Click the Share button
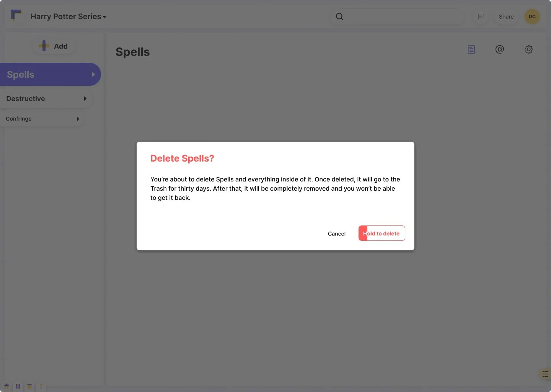Viewport: 551px width, 392px height. (506, 16)
